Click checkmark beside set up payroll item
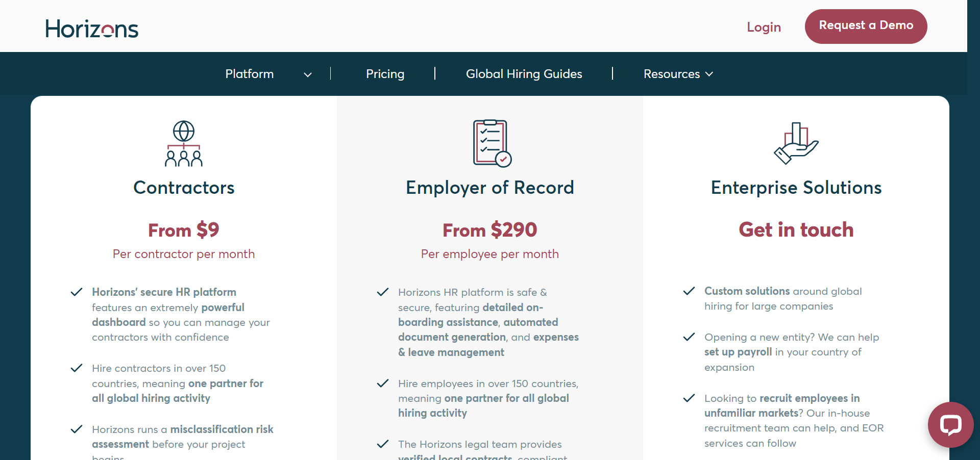Viewport: 980px width, 460px height. pyautogui.click(x=689, y=337)
